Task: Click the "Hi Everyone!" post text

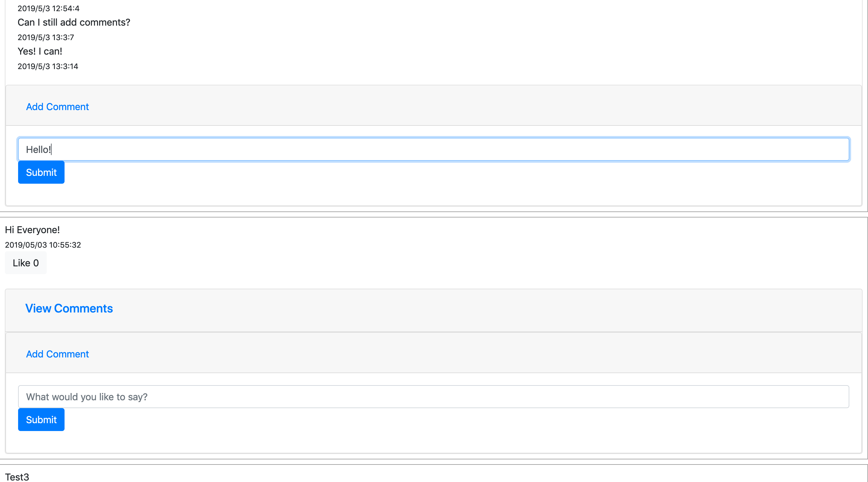Action: tap(32, 230)
